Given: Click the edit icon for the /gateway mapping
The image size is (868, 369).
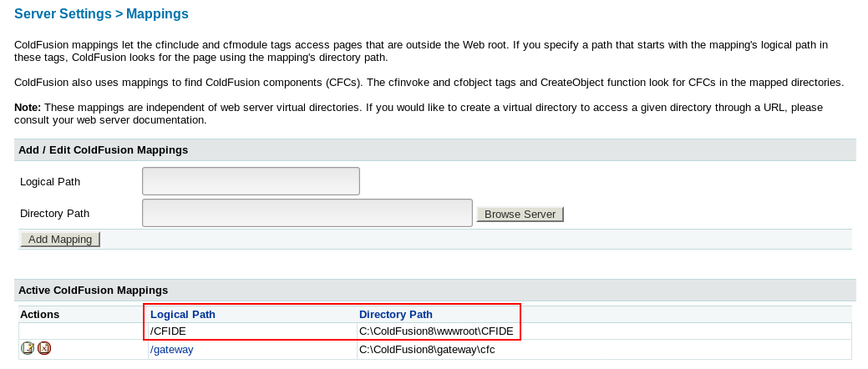Looking at the screenshot, I should [x=28, y=348].
